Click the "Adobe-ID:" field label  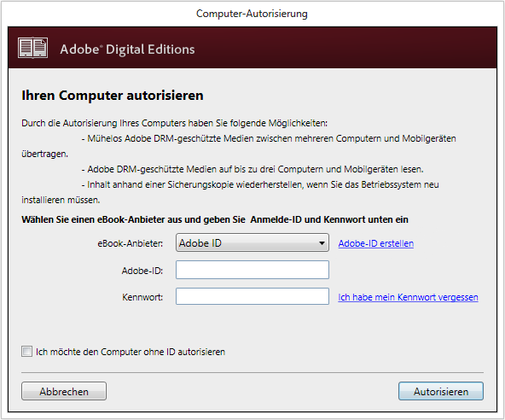coord(142,271)
